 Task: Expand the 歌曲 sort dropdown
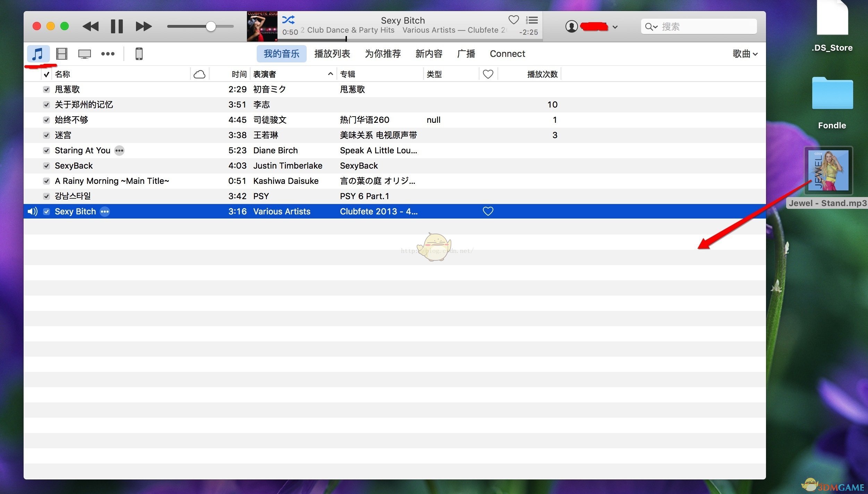point(742,54)
